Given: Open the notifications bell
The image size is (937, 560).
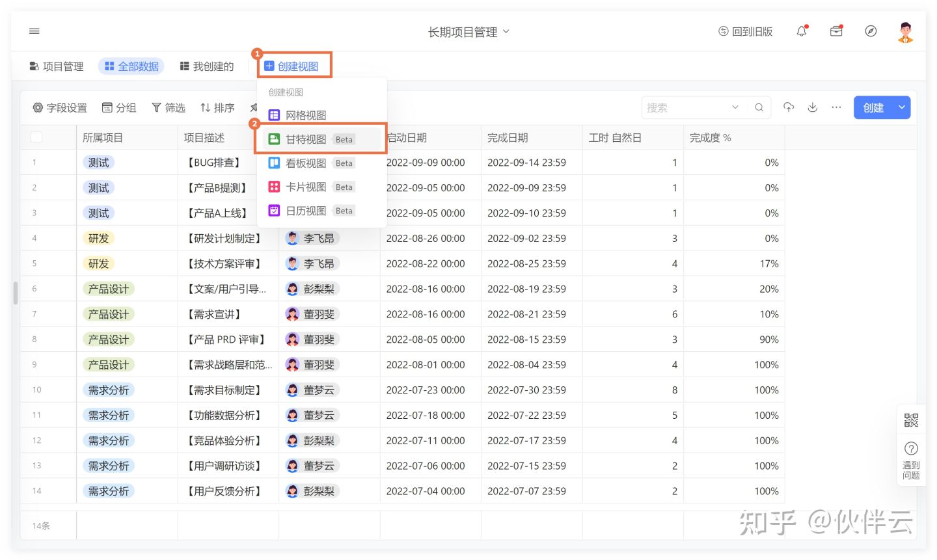Looking at the screenshot, I should (802, 31).
